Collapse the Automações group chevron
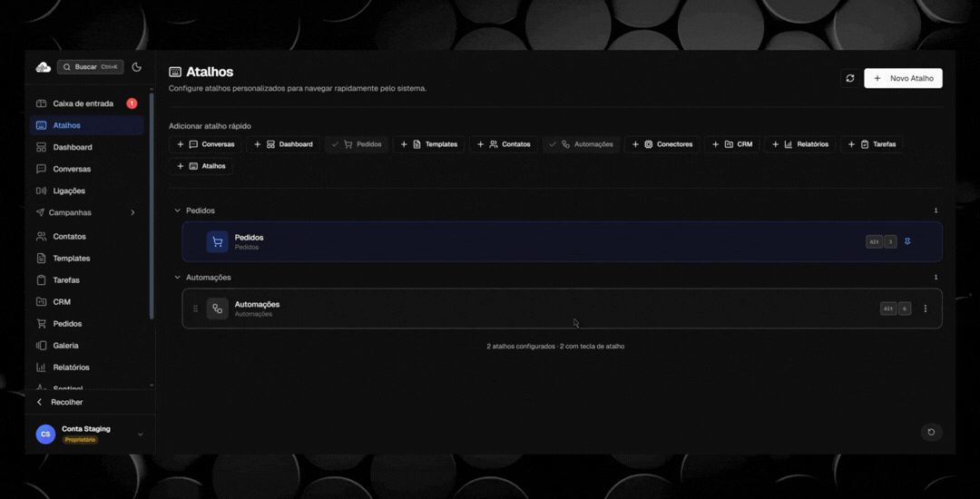 [x=178, y=278]
